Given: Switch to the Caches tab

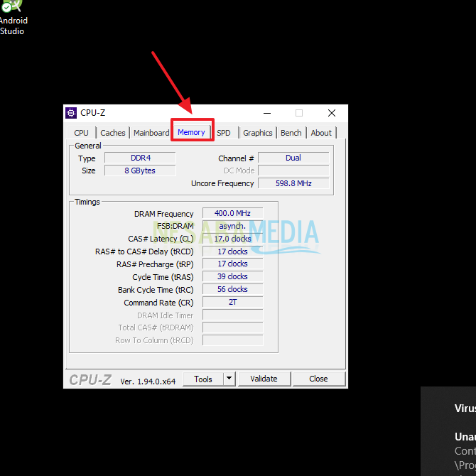Looking at the screenshot, I should pos(113,133).
